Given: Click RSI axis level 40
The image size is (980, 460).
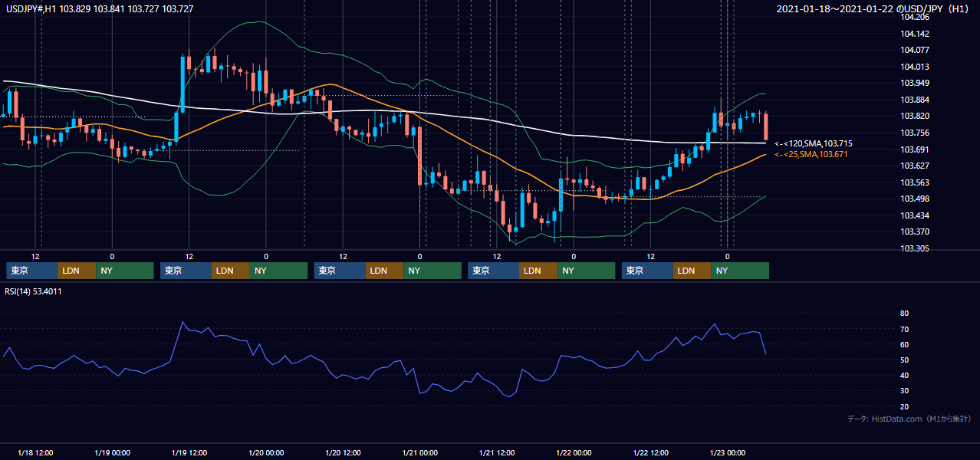Looking at the screenshot, I should [x=905, y=376].
